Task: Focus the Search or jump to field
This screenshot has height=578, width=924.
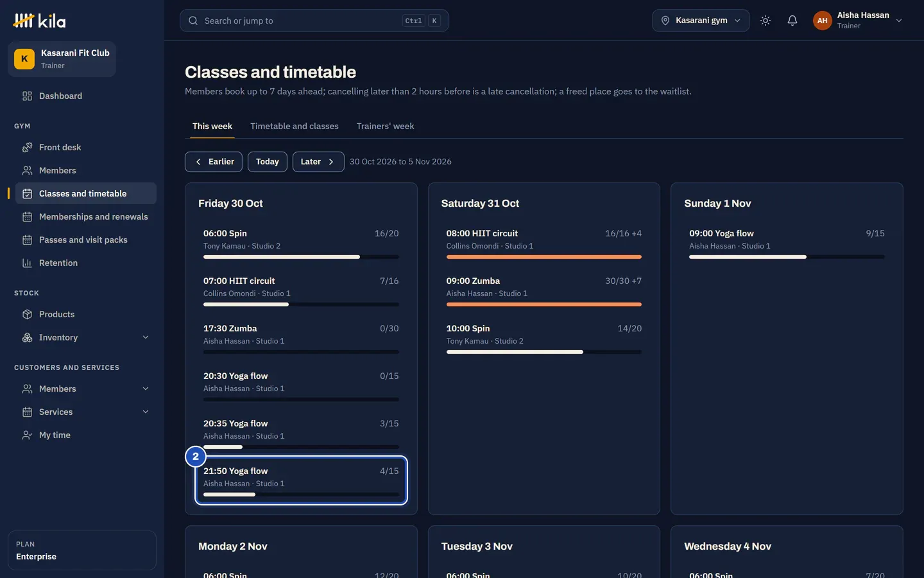Action: point(314,21)
